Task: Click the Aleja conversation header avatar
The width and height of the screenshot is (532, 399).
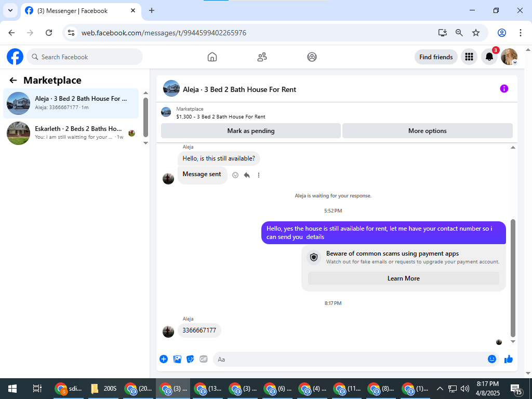Action: point(171,88)
